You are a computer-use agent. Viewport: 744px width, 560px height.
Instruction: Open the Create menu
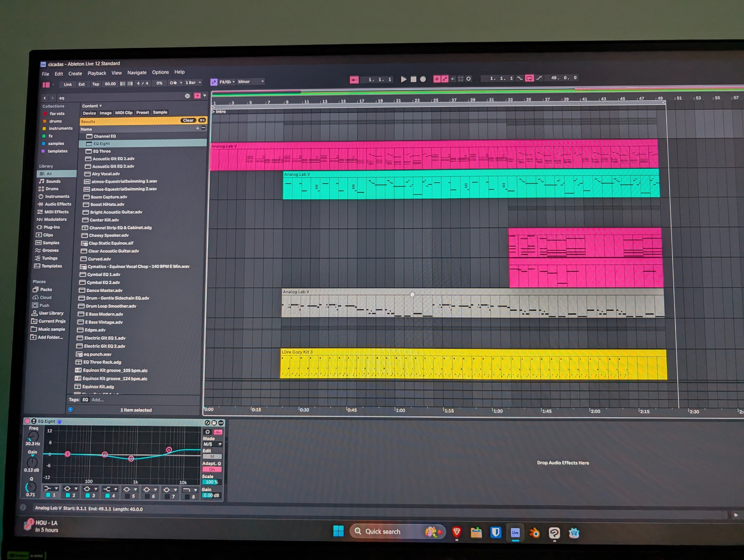click(x=75, y=74)
